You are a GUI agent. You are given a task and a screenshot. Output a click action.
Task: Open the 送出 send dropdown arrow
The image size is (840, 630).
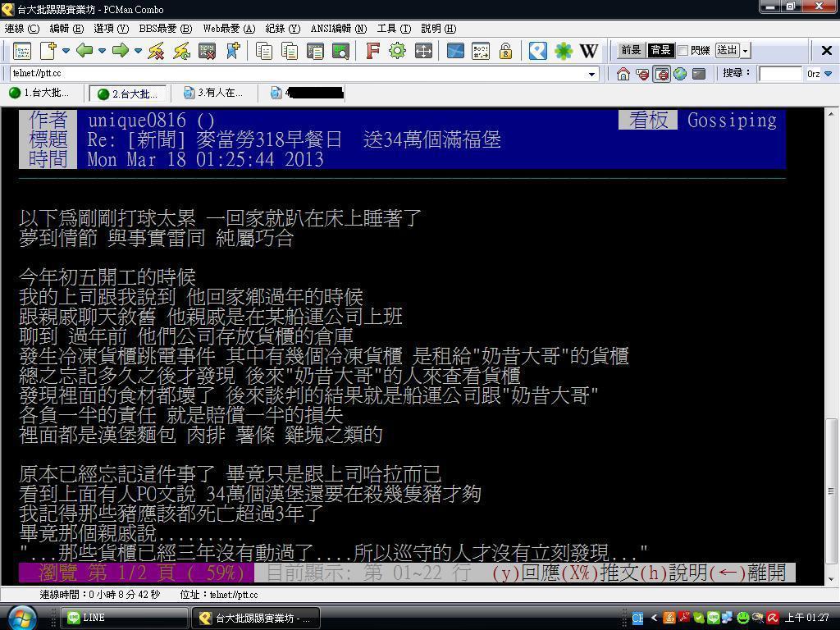(746, 50)
